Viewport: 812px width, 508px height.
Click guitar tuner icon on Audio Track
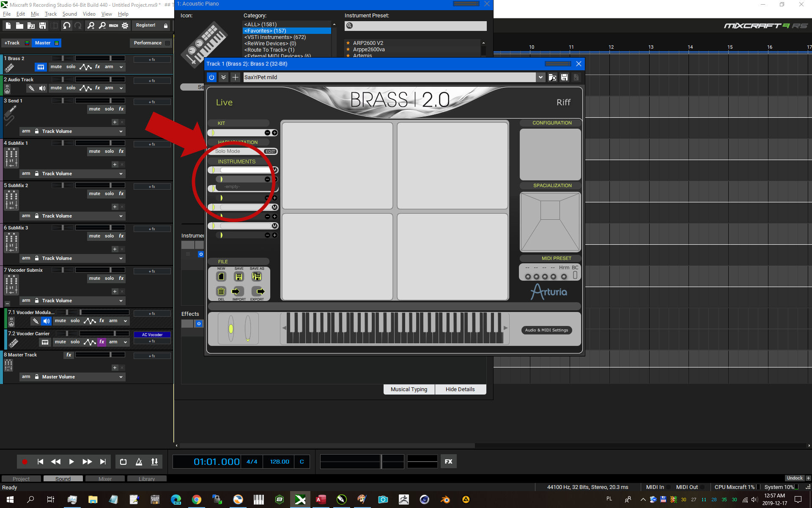[31, 88]
